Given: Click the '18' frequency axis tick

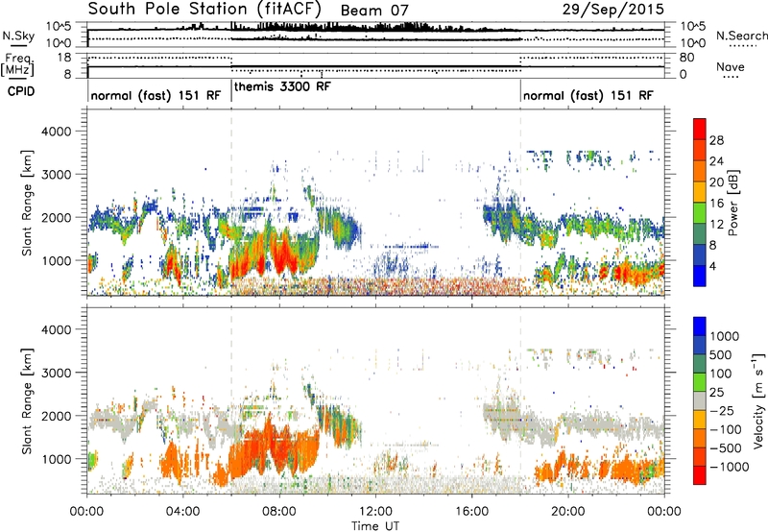Looking at the screenshot, I should pos(64,58).
